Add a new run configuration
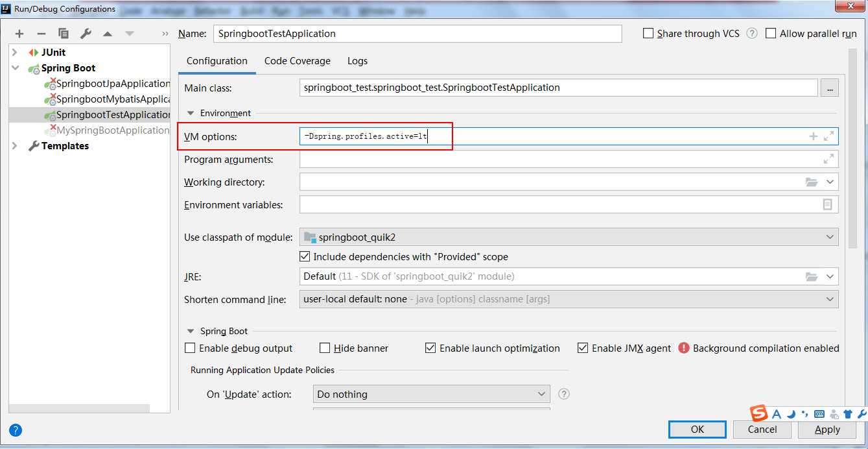Screen dimensions: 868x449 pyautogui.click(x=19, y=34)
